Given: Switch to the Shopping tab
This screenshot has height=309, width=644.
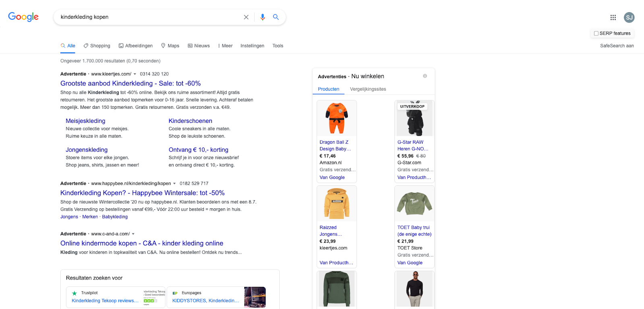Looking at the screenshot, I should [x=97, y=46].
